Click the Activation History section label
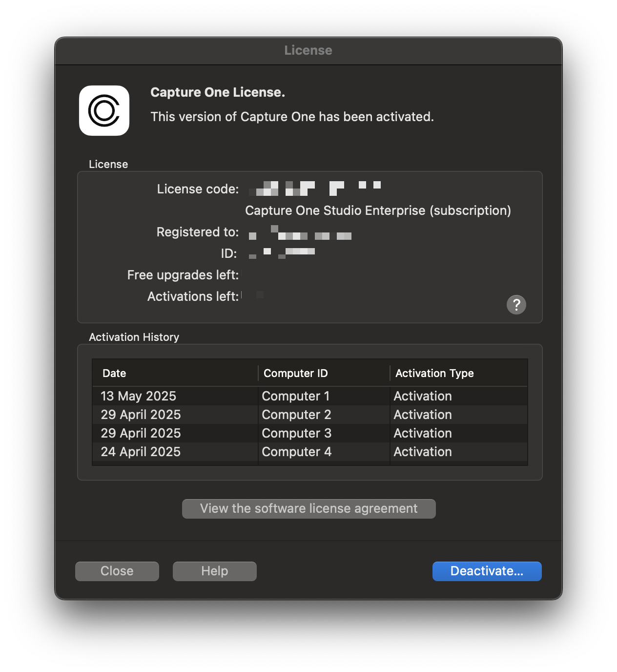 tap(134, 337)
